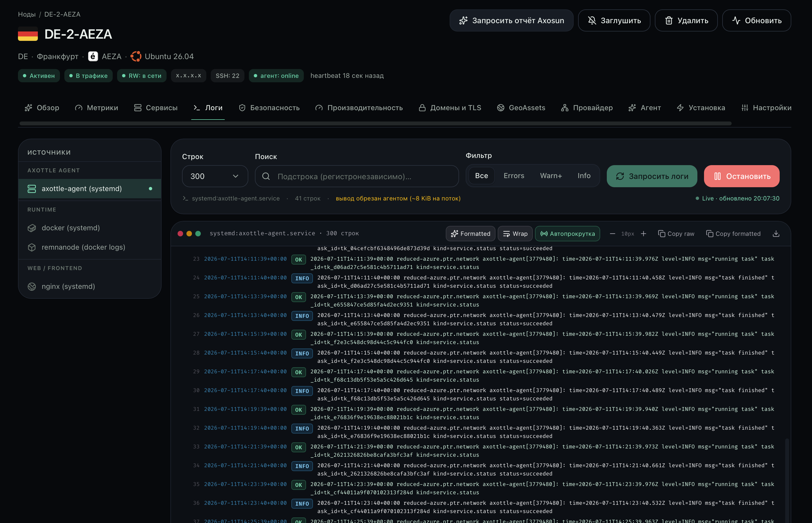Click the Germany flag icon beside DE-2-AEZA

(28, 34)
